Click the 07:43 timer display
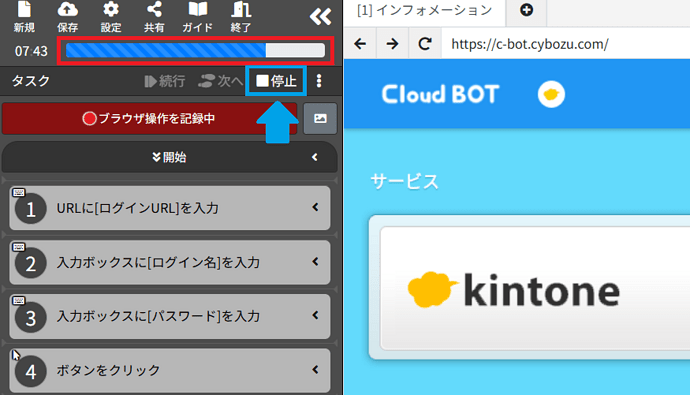Image resolution: width=690 pixels, height=395 pixels. tap(31, 51)
